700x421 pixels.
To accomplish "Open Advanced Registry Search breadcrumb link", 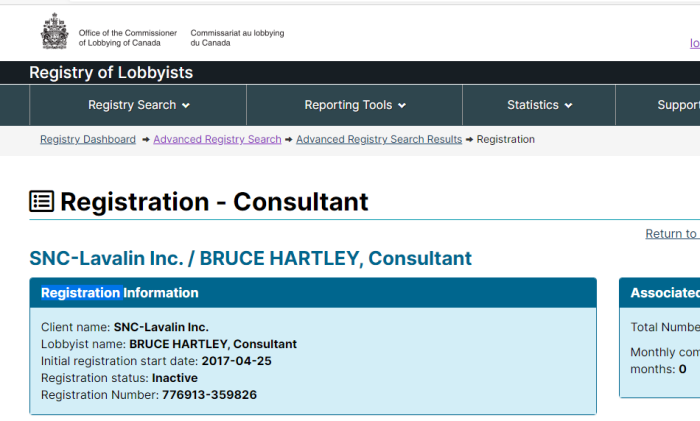I will [x=217, y=139].
